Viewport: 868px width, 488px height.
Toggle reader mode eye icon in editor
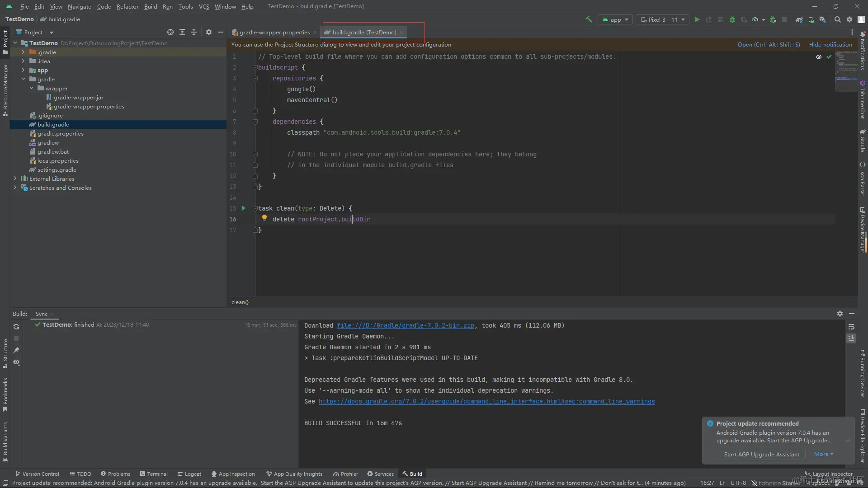tap(819, 57)
